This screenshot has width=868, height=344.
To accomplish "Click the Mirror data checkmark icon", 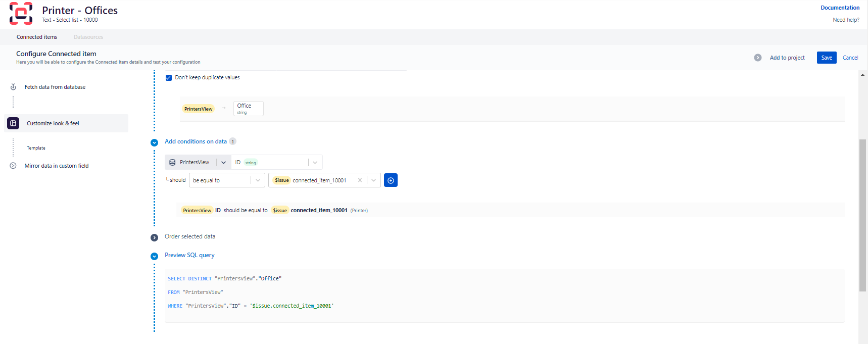I will (x=13, y=166).
